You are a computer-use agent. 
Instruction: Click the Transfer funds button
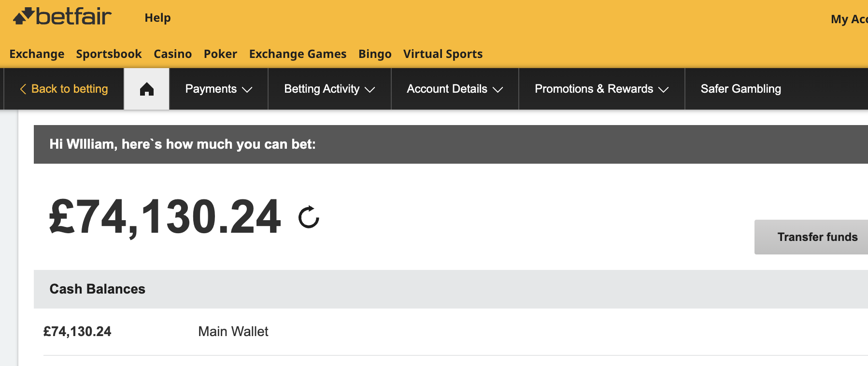tap(811, 237)
